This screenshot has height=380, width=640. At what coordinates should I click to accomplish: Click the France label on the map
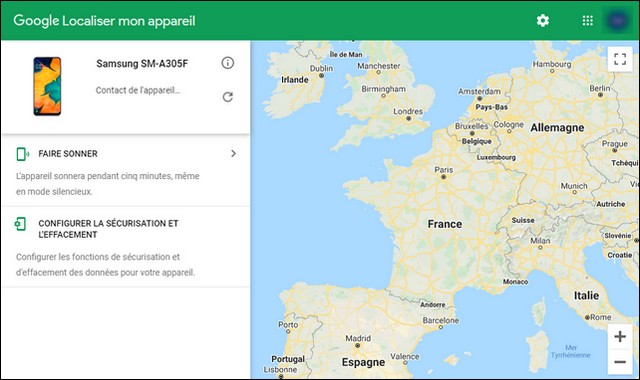(444, 224)
